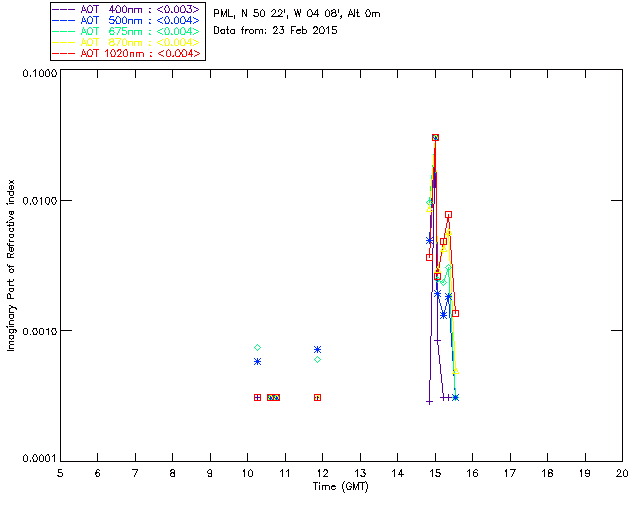Screen dimensions: 640x512
Task: Click the x-axis tick label 8
Action: (x=173, y=474)
